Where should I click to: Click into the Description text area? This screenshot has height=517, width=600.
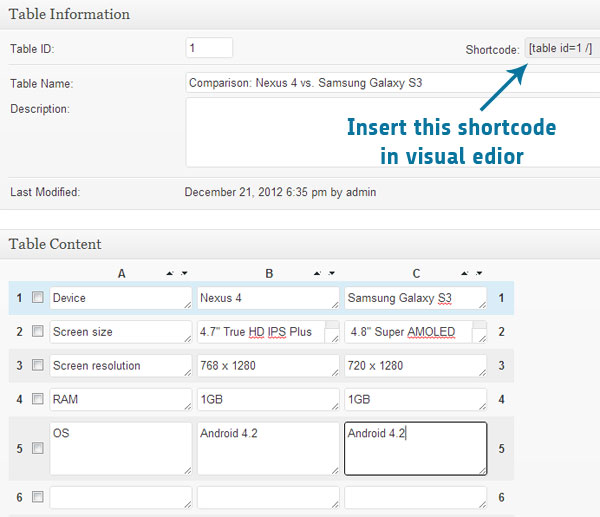click(393, 132)
